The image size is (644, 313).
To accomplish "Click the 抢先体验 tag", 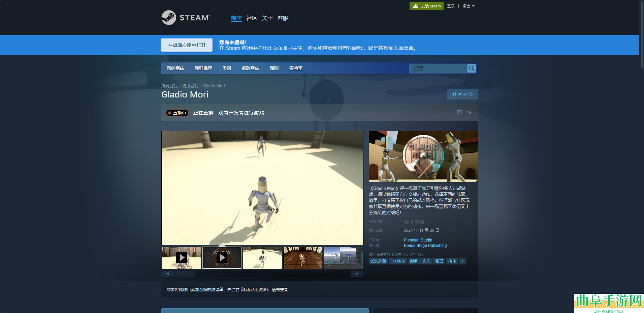I will click(379, 261).
